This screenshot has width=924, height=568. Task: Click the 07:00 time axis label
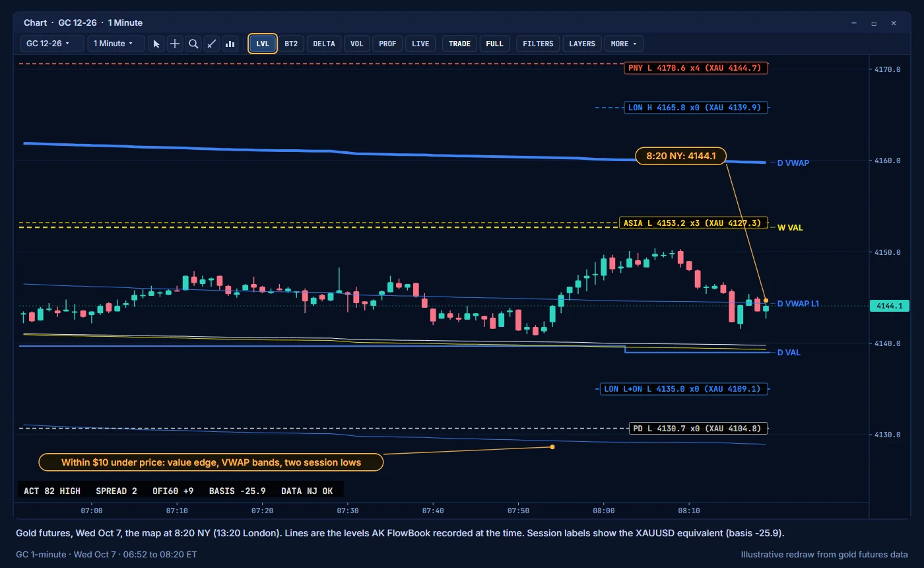coord(92,511)
